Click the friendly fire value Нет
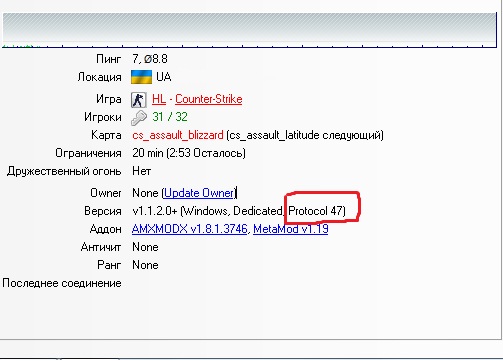Viewport: 503px width, 361px height. (142, 171)
